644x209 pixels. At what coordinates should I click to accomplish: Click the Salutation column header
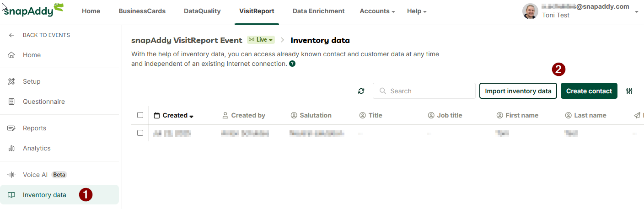pyautogui.click(x=311, y=115)
